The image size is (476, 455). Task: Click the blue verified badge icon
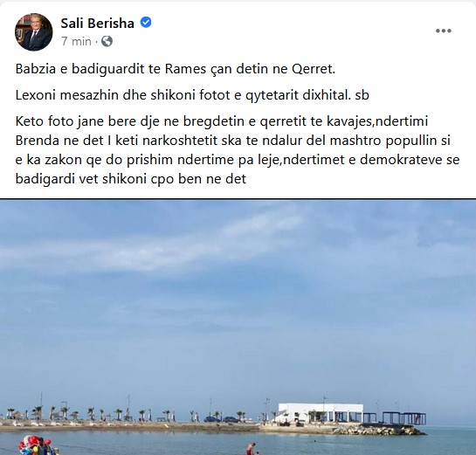[x=146, y=23]
